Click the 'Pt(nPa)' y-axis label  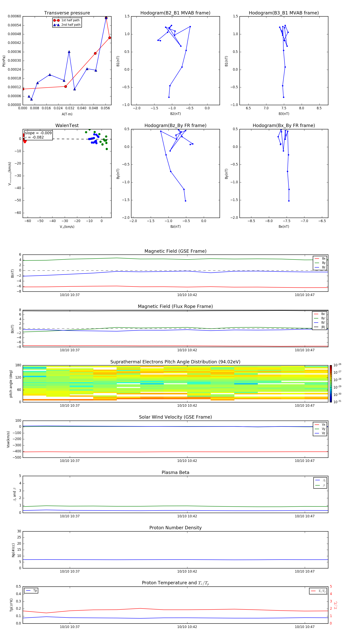point(4,61)
